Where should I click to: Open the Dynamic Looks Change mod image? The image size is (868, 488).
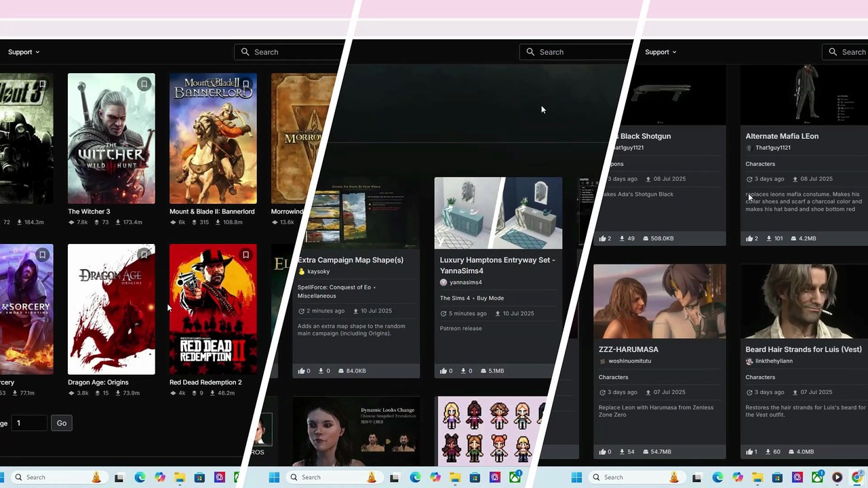click(356, 431)
